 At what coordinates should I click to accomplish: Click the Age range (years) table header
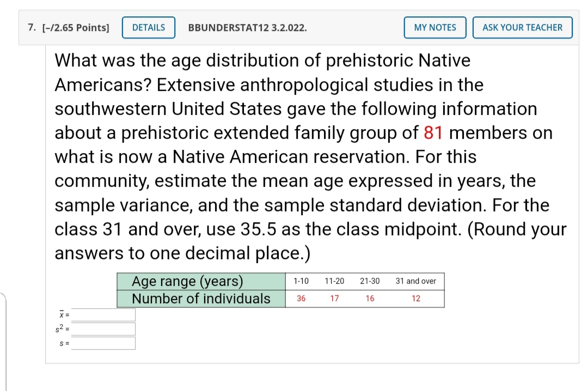coord(187,281)
